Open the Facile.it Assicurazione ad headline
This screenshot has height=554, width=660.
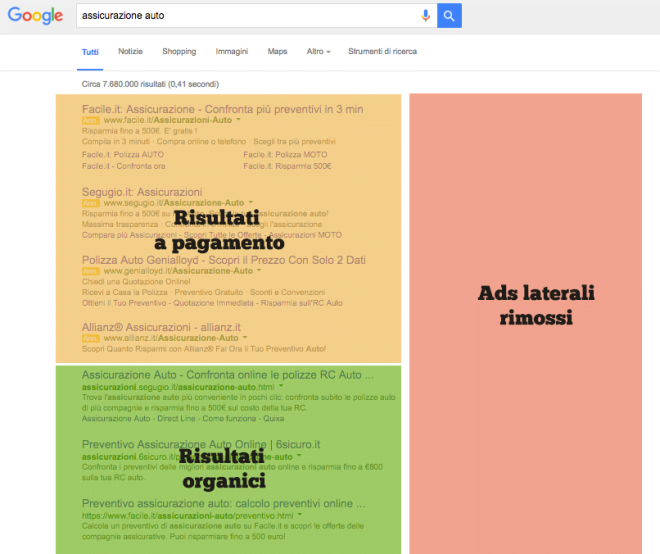(222, 109)
